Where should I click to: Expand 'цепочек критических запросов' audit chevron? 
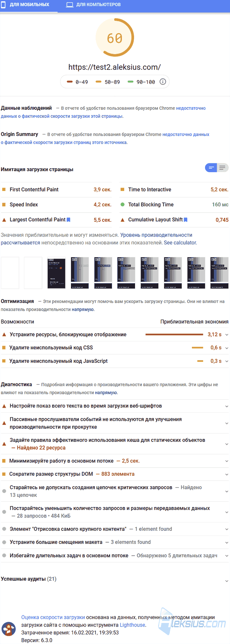pos(226,491)
